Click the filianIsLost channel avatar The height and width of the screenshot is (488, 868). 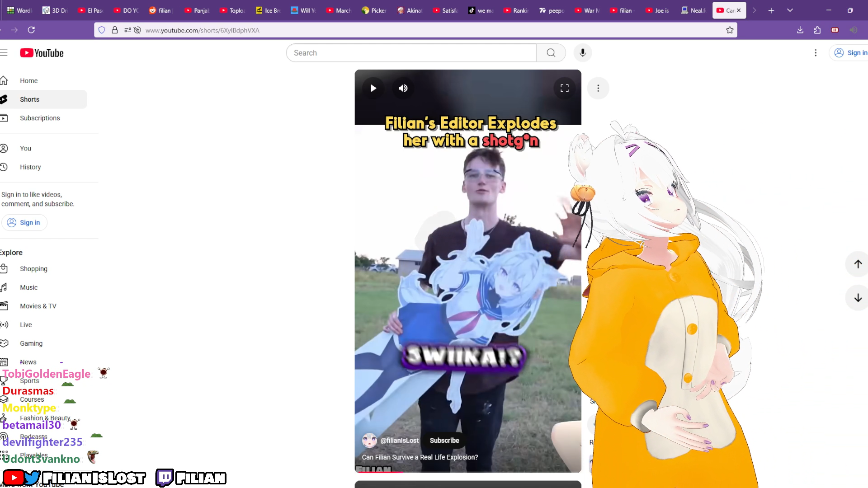369,441
